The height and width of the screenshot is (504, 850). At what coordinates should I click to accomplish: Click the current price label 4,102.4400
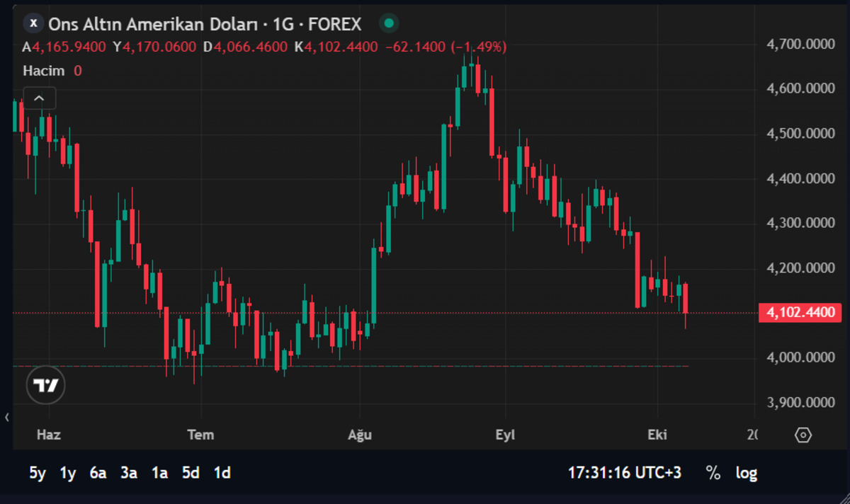pos(800,313)
